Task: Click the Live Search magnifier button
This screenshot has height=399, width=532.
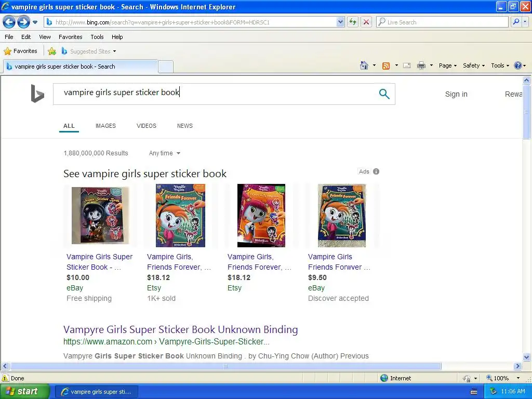Action: tap(516, 22)
